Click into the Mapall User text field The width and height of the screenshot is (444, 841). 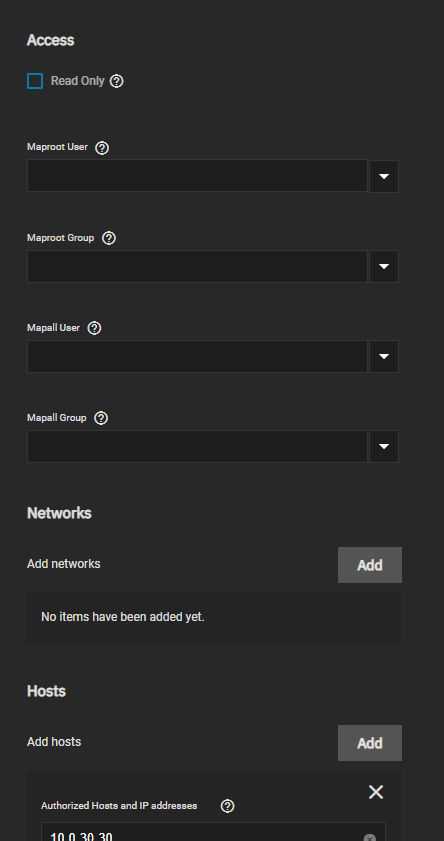click(197, 356)
